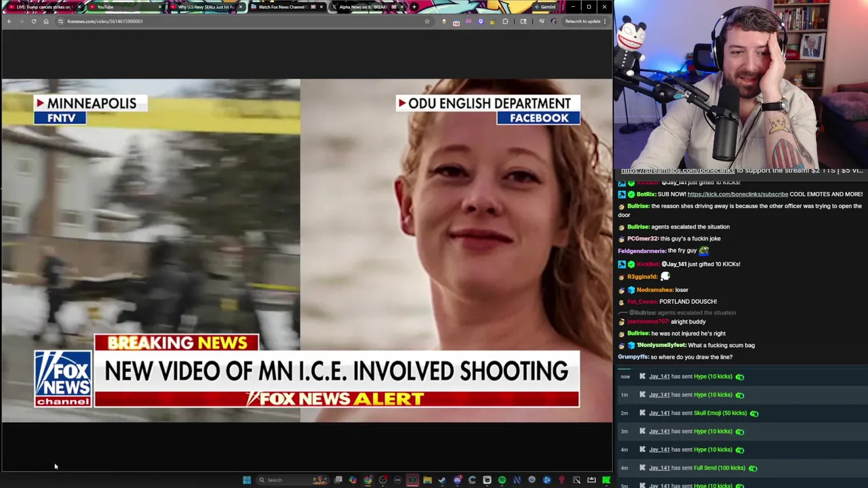Reload the Fox News page
868x488 pixels.
[33, 21]
